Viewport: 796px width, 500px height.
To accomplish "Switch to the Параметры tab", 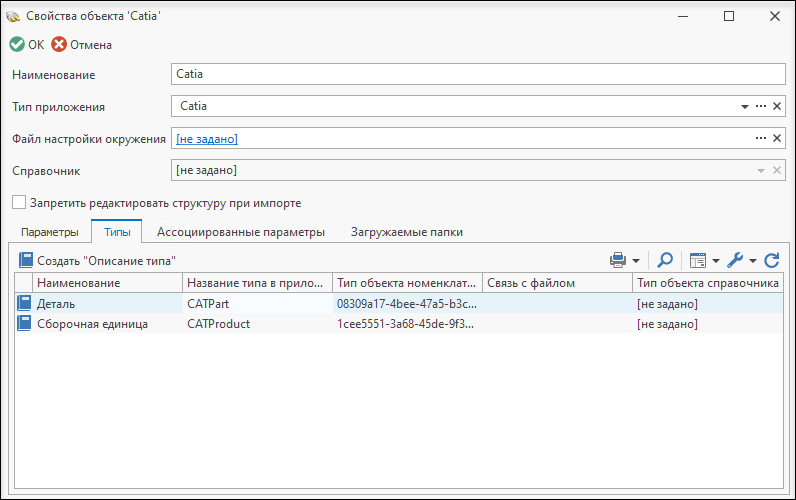I will (50, 232).
